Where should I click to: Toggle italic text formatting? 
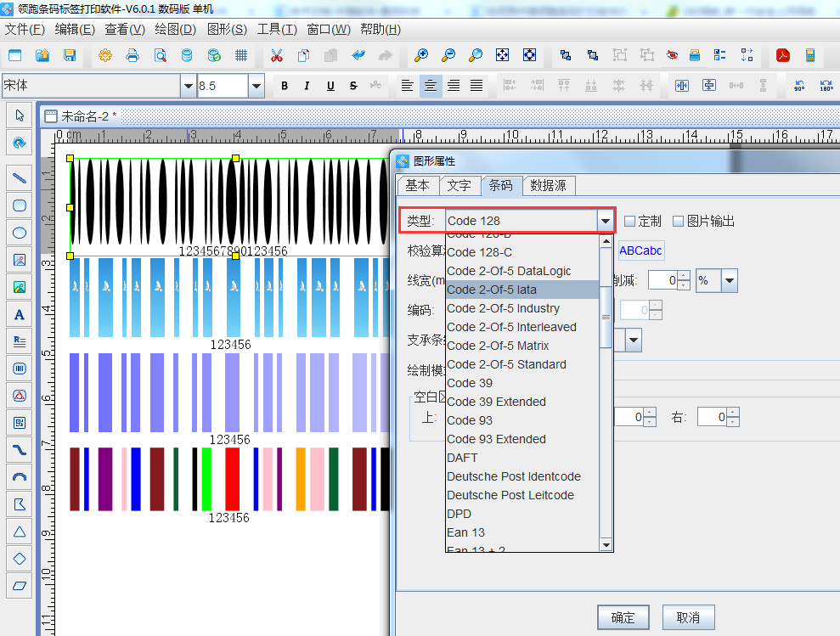307,86
